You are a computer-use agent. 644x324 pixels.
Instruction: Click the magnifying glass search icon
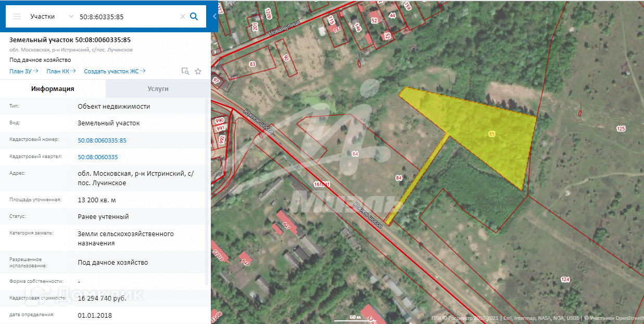click(x=194, y=17)
